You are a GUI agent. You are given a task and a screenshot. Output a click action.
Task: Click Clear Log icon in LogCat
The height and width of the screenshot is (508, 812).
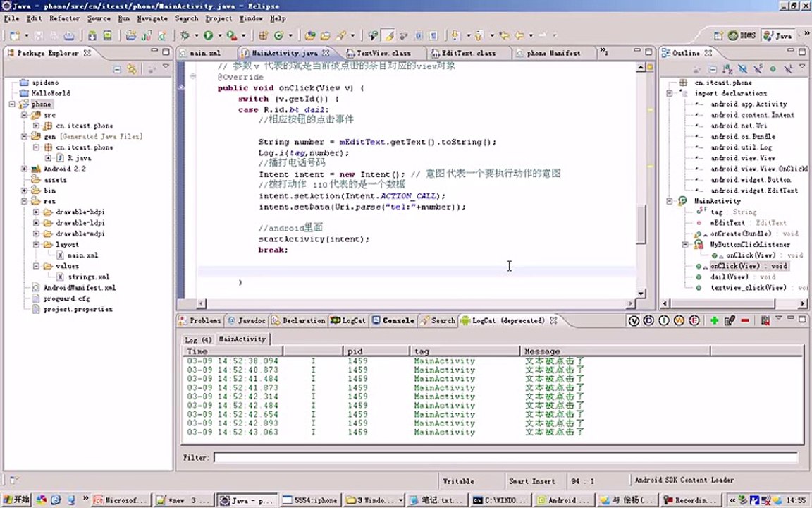point(765,321)
